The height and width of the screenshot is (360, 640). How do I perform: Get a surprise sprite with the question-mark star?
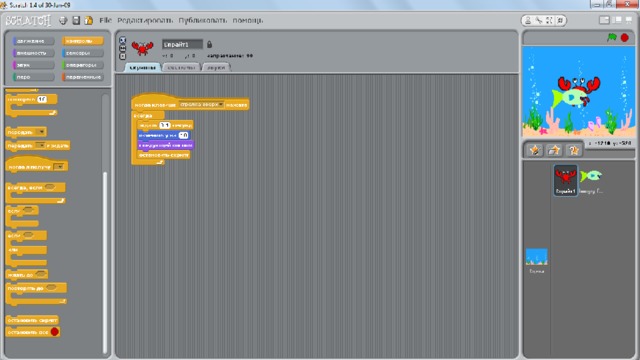pos(573,150)
